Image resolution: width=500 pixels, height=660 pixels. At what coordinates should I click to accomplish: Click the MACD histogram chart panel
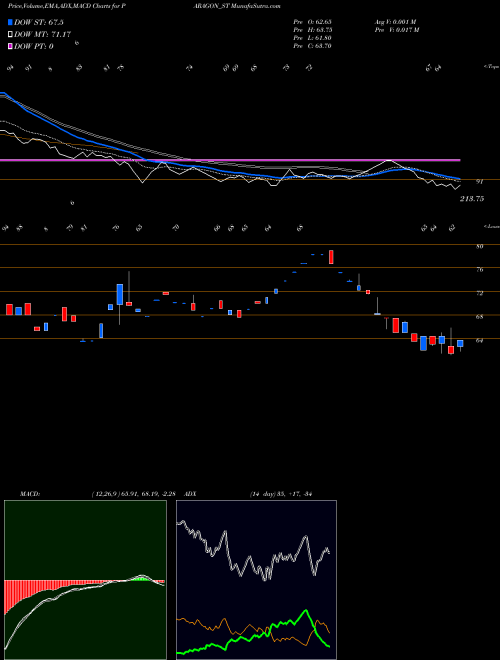pyautogui.click(x=85, y=580)
